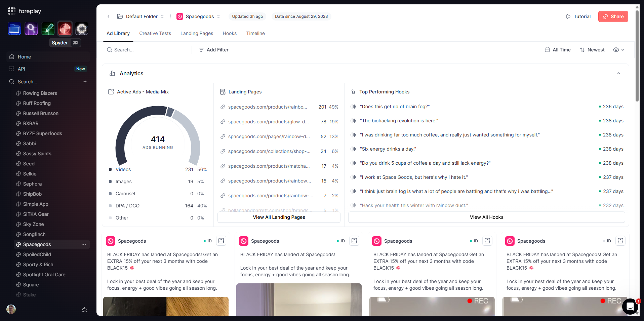
Task: Save the second Spacegoods ad card
Action: (354, 241)
